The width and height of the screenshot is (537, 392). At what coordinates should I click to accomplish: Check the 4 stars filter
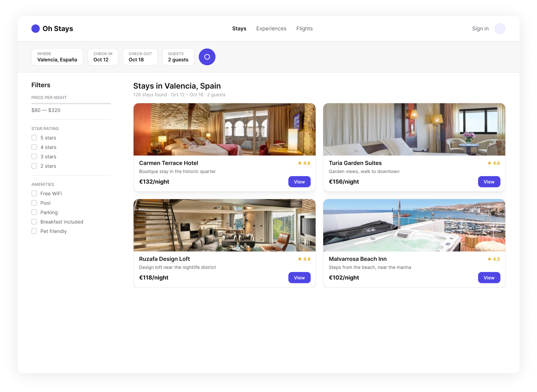coord(34,147)
